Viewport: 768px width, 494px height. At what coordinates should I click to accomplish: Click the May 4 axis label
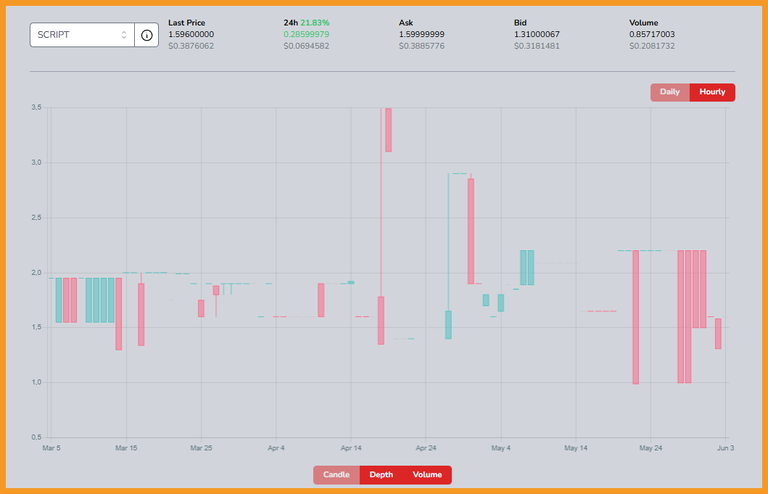pos(501,448)
